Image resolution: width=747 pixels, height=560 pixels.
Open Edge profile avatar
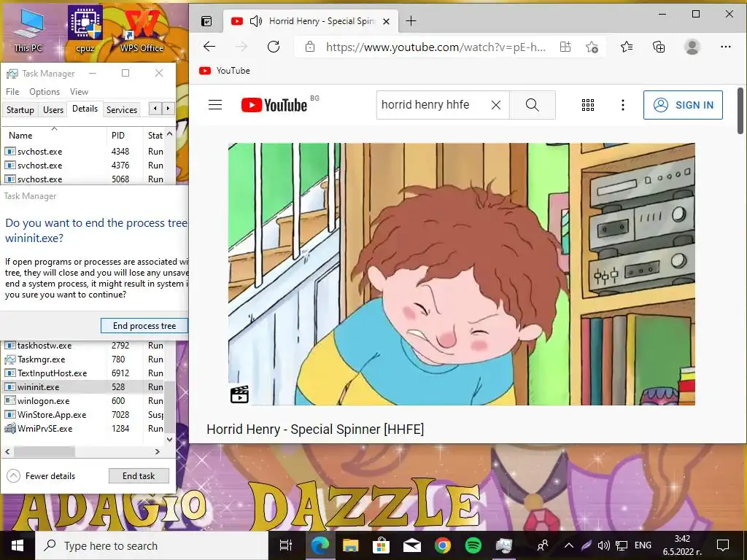pos(692,47)
